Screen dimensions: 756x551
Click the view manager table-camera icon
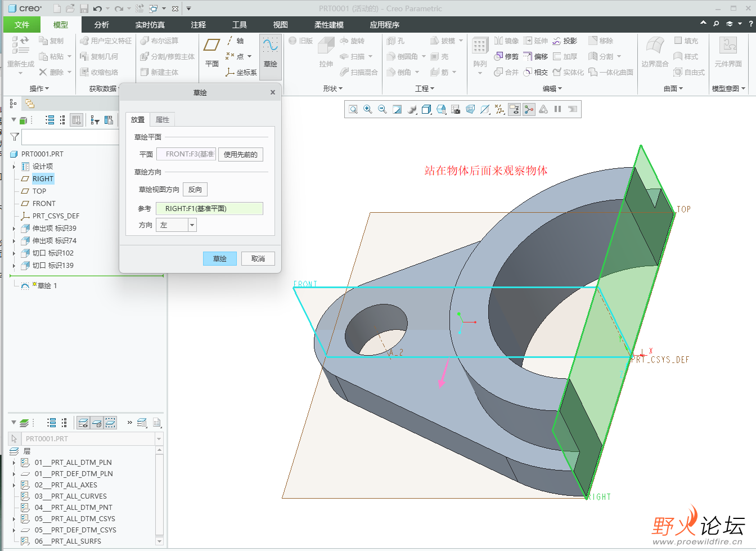[456, 109]
